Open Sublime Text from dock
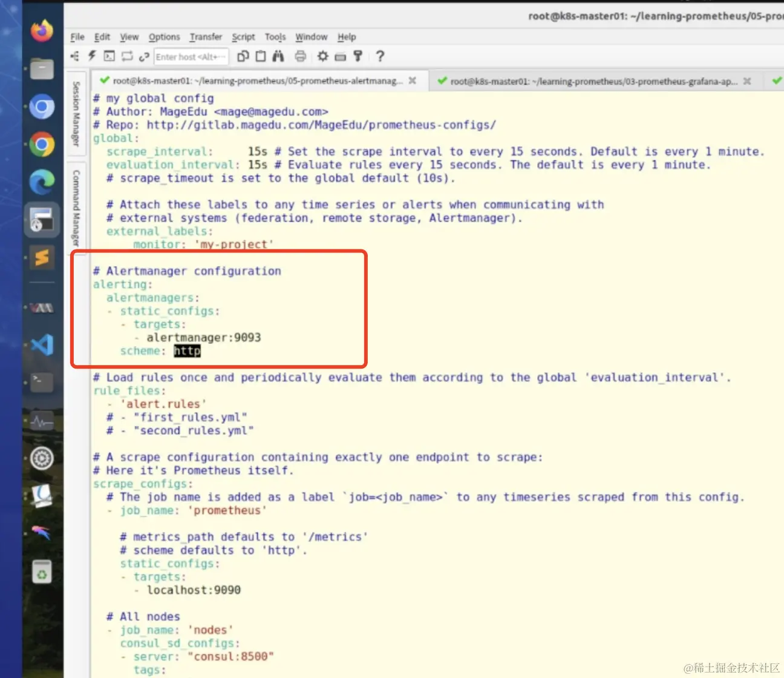The height and width of the screenshot is (678, 784). 42,258
